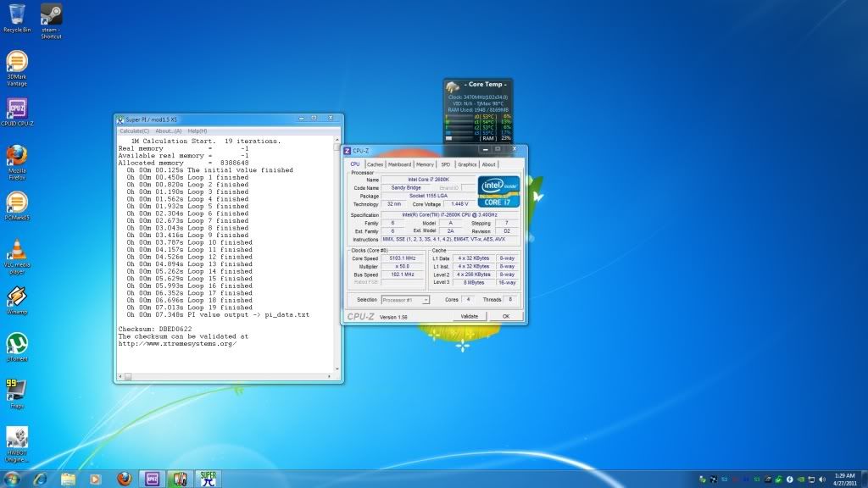The height and width of the screenshot is (488, 868).
Task: Click the network icon in system tray
Action: (811, 480)
